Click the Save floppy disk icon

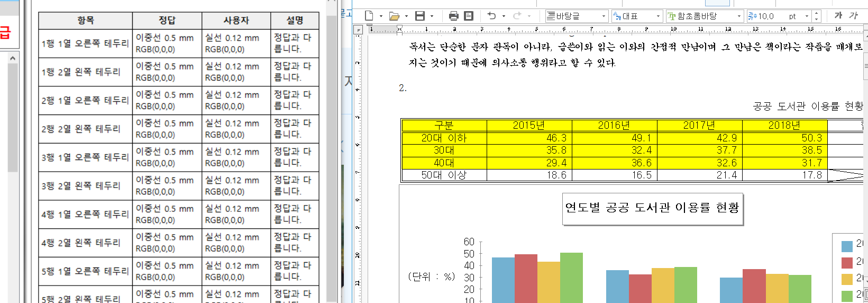coord(420,16)
